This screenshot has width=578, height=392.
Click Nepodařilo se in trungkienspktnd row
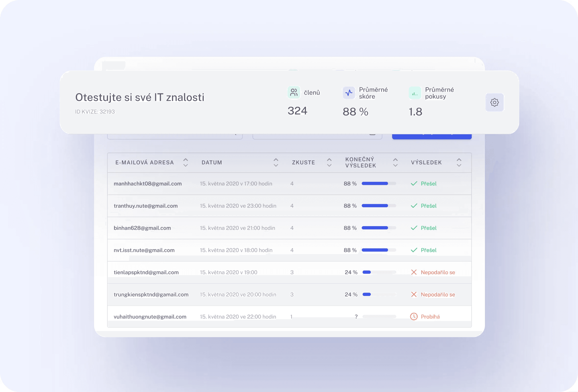pos(438,294)
